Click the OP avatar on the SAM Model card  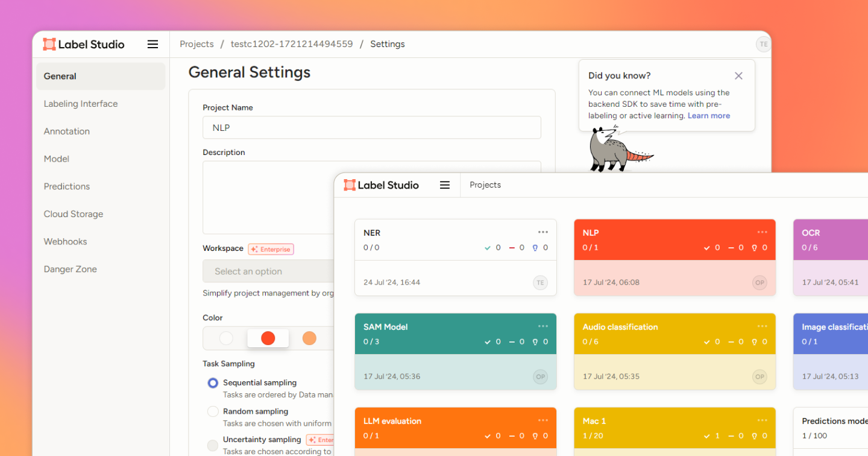[540, 376]
